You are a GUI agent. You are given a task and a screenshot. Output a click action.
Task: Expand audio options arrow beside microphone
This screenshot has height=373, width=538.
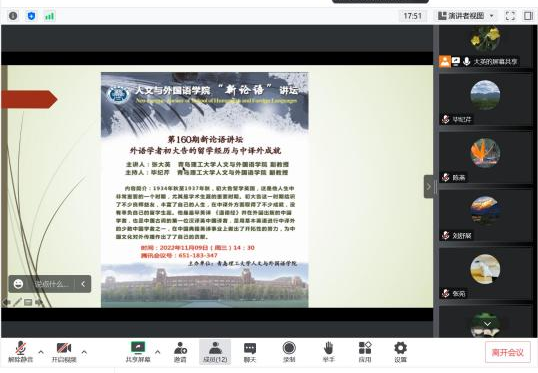pyautogui.click(x=41, y=352)
